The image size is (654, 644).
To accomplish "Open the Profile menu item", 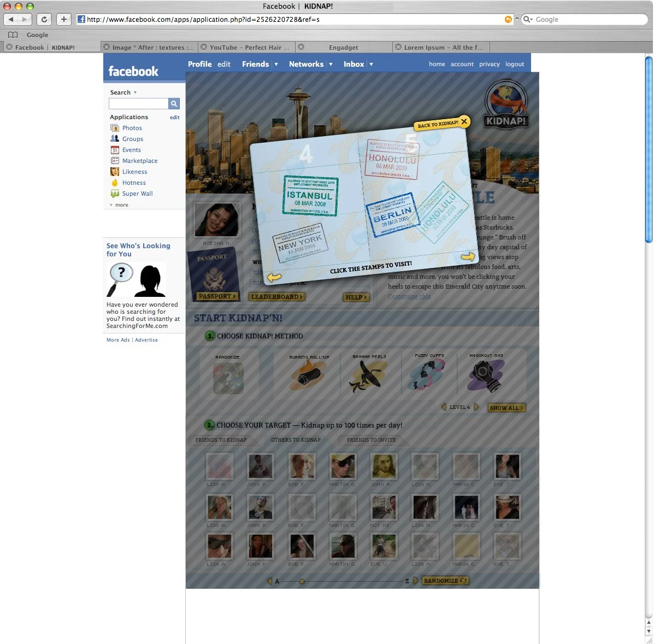I will (x=200, y=65).
